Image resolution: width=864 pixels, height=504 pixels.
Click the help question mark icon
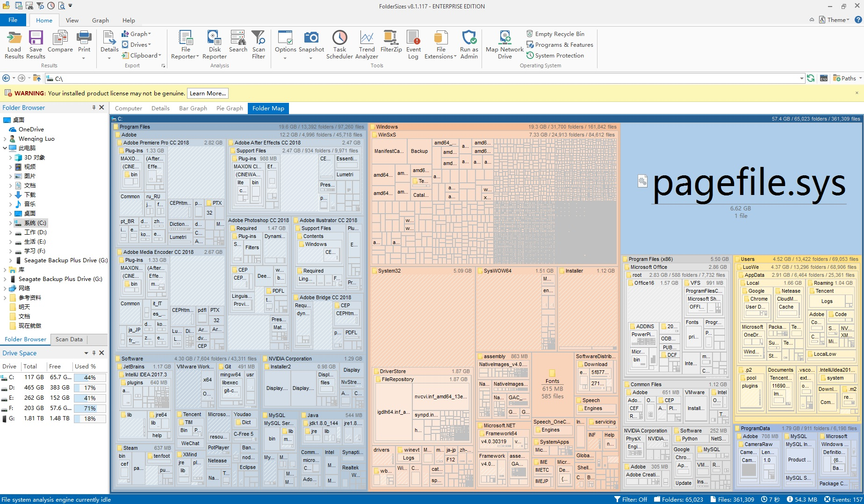(x=858, y=20)
